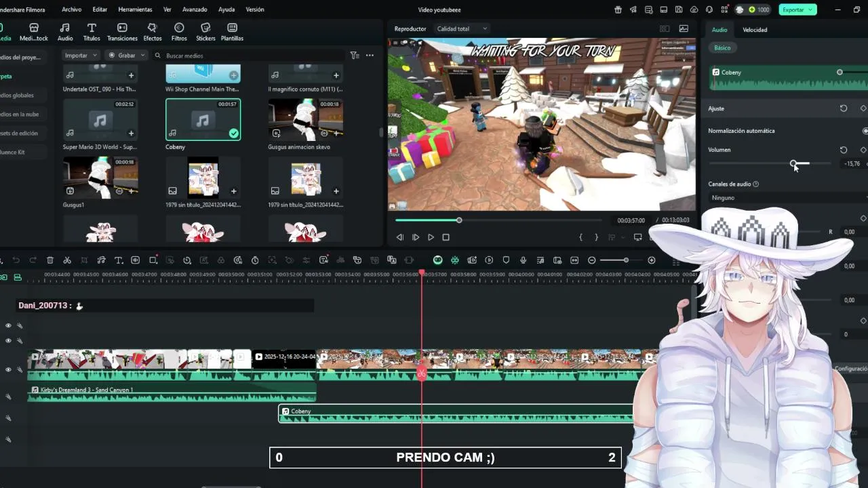Open the media panel three-dot menu
The width and height of the screenshot is (868, 488).
(370, 56)
